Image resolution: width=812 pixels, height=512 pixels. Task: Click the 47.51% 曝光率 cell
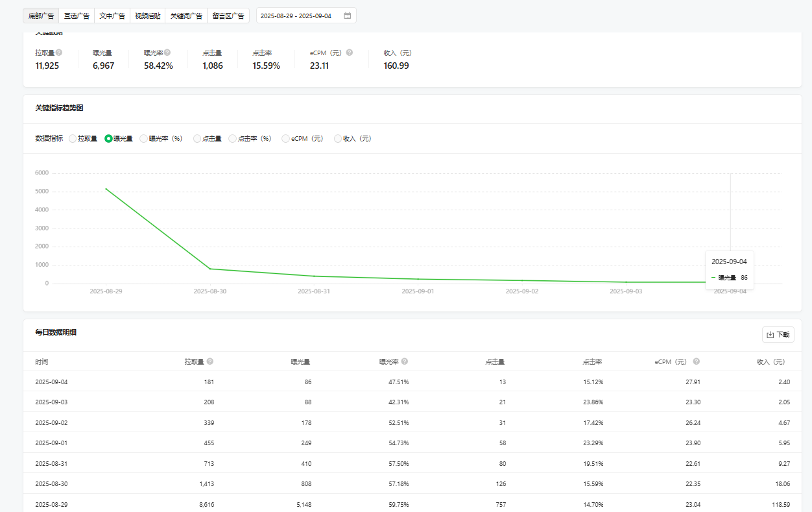click(x=398, y=382)
